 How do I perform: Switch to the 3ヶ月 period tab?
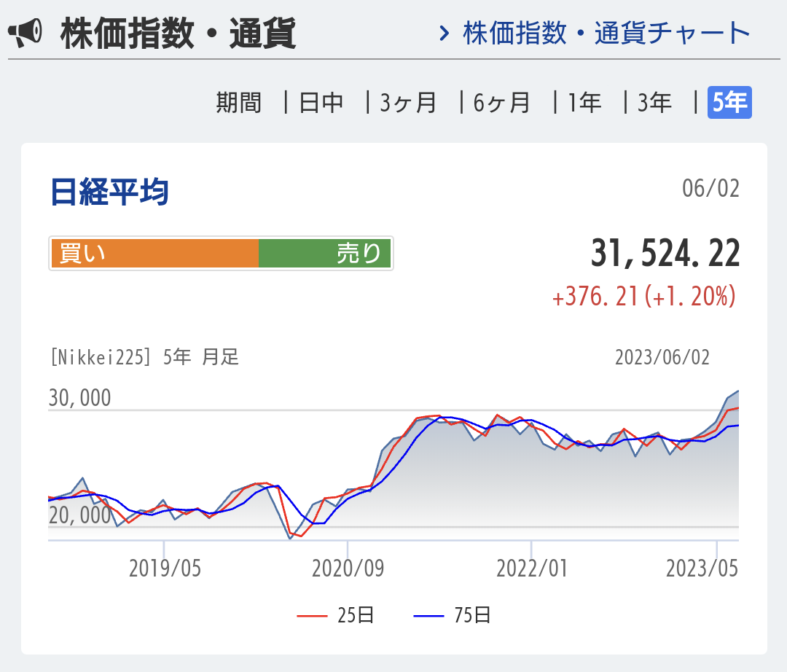coord(408,103)
